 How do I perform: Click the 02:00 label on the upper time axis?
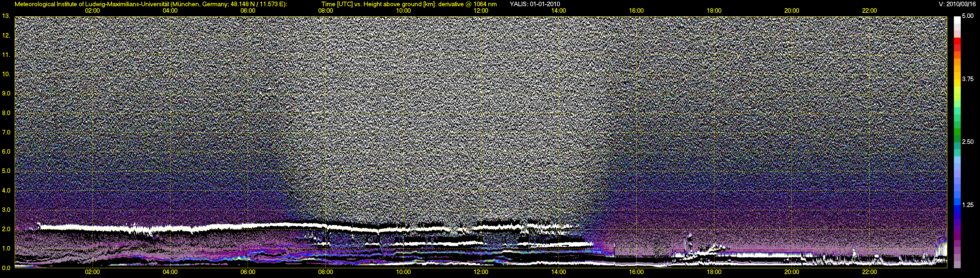tap(92, 11)
